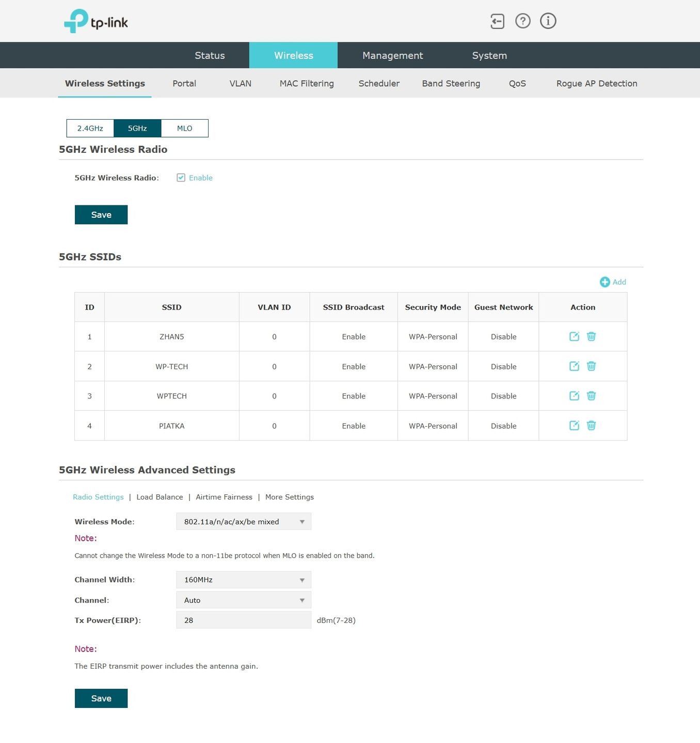Expand the Channel Width dropdown
This screenshot has height=743, width=700.
(x=244, y=580)
